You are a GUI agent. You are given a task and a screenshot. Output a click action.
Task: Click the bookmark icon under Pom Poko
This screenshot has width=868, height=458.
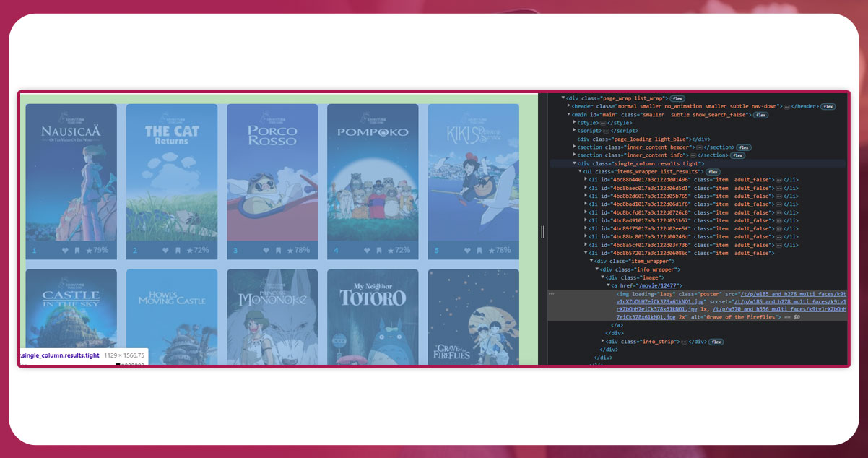click(378, 251)
